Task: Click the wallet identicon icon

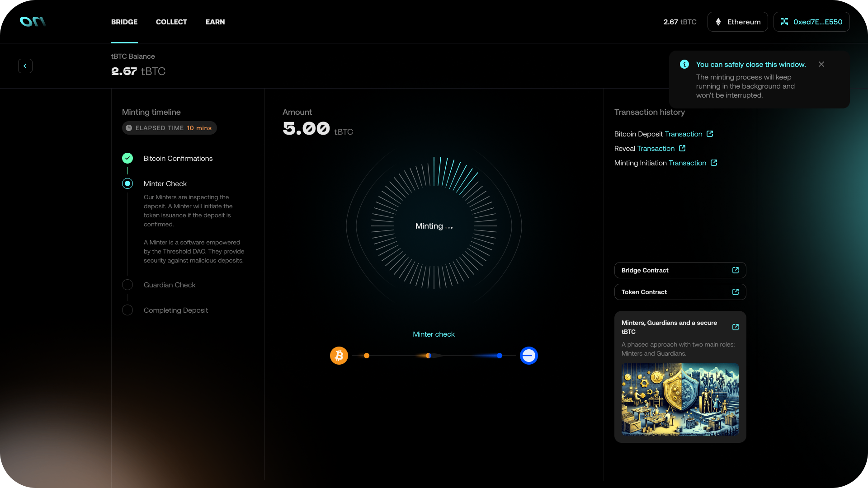Action: 784,22
